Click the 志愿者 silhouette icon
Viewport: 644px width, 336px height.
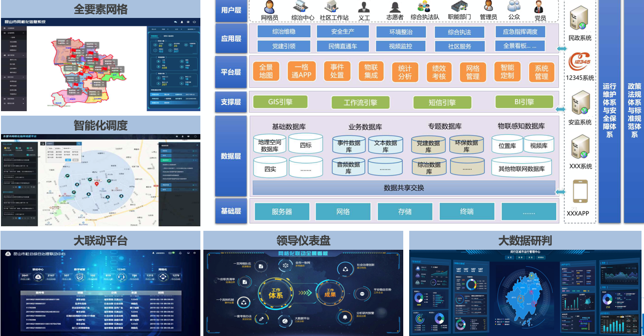coord(395,7)
